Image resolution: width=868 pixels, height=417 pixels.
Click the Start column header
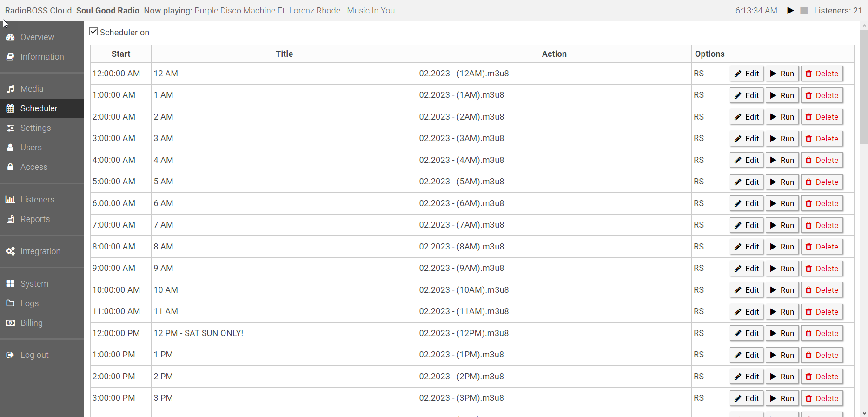pos(121,54)
